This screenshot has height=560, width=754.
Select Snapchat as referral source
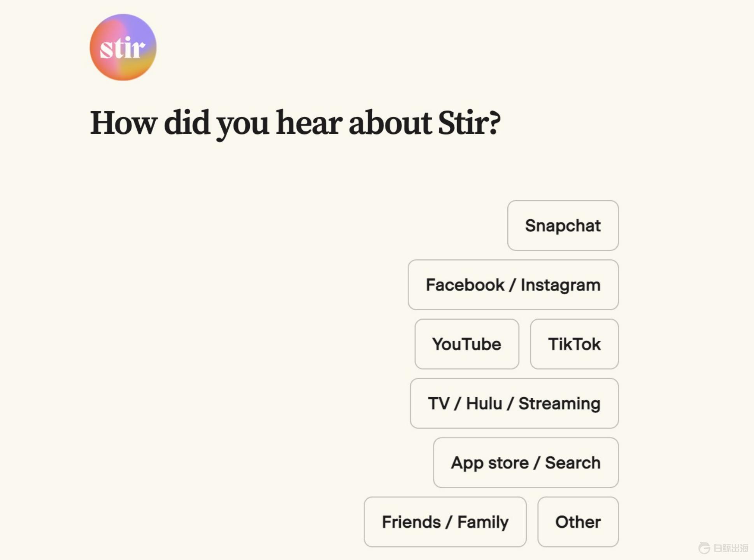coord(563,226)
